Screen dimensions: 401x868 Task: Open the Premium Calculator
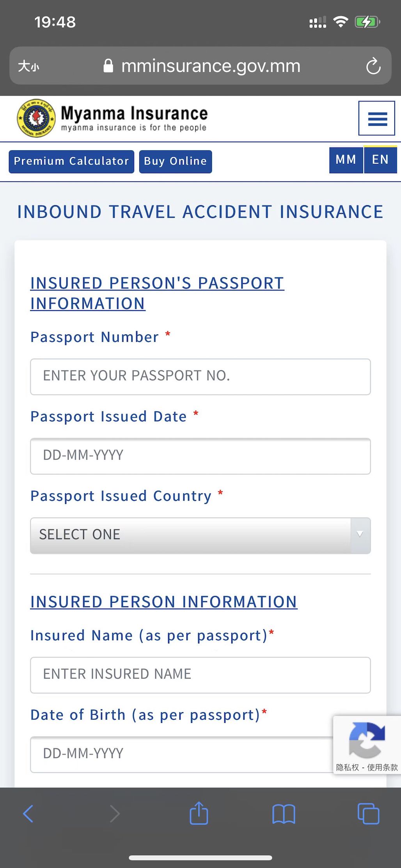(71, 162)
